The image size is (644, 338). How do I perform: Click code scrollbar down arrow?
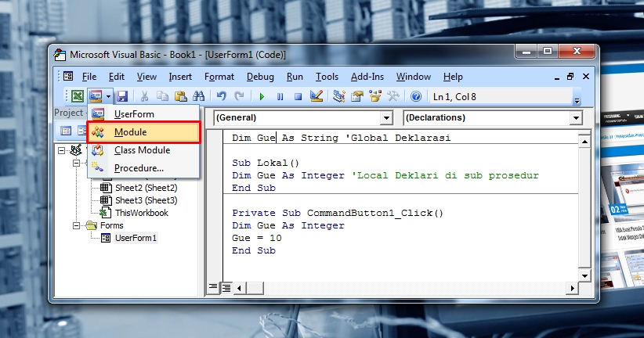(584, 275)
